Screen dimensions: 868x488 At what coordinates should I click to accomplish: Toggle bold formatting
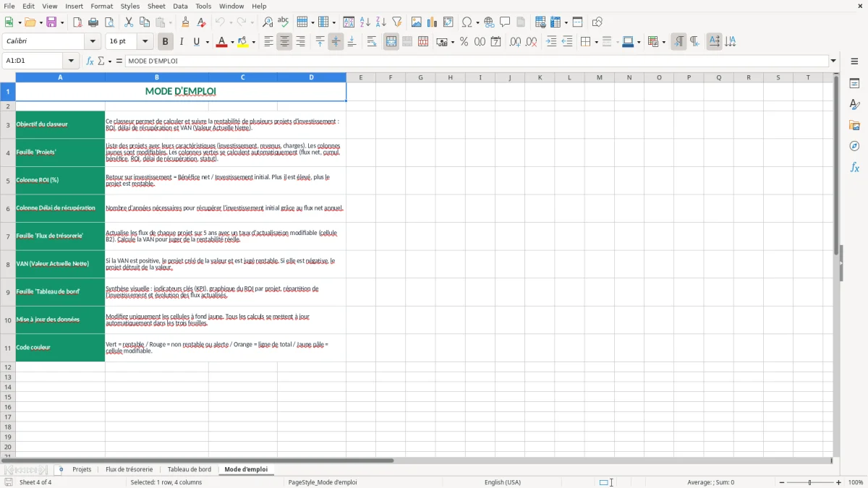point(165,42)
